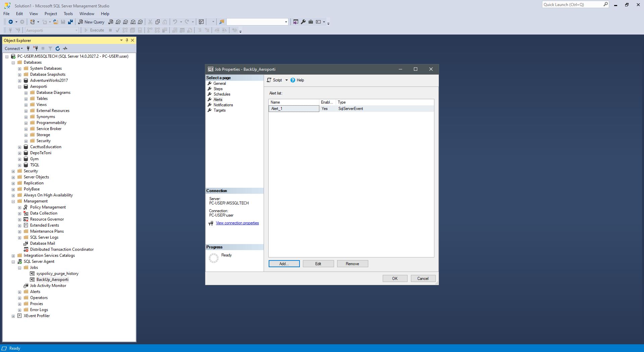Collapse the Databases folder node
Screen dimensions: 644x352
tap(13, 63)
